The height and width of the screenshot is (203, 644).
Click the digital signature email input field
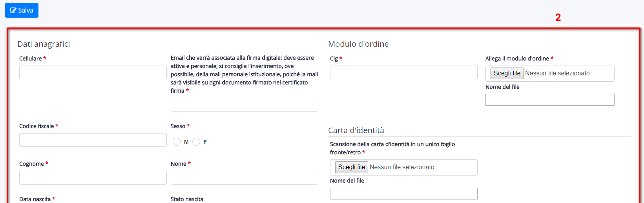(244, 104)
